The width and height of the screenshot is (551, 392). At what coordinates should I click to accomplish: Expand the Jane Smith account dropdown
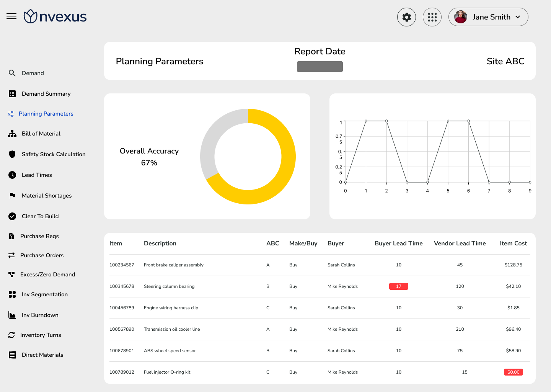pos(518,17)
